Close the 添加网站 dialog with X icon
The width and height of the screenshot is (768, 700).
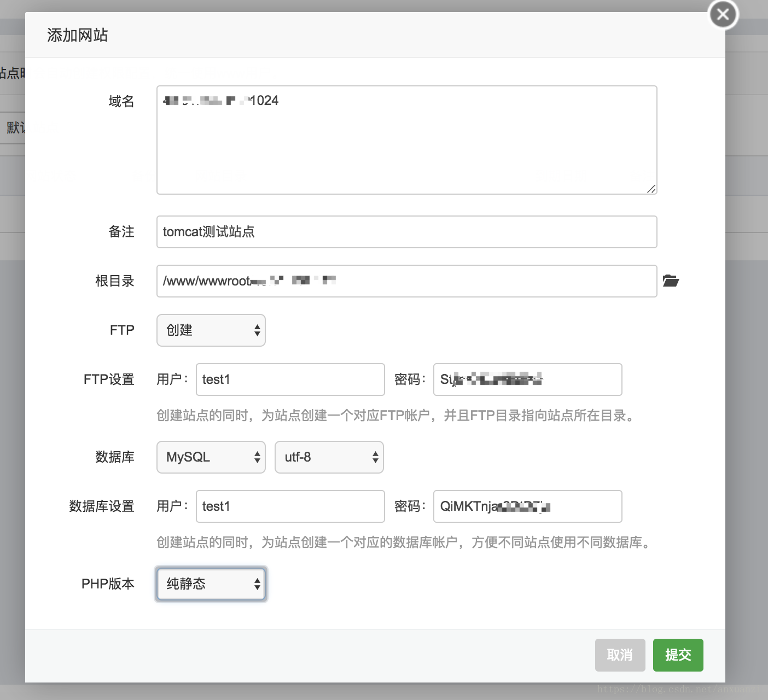[722, 15]
